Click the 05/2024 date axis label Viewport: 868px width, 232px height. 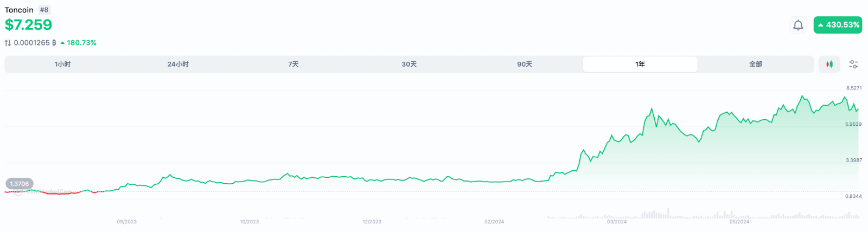739,222
